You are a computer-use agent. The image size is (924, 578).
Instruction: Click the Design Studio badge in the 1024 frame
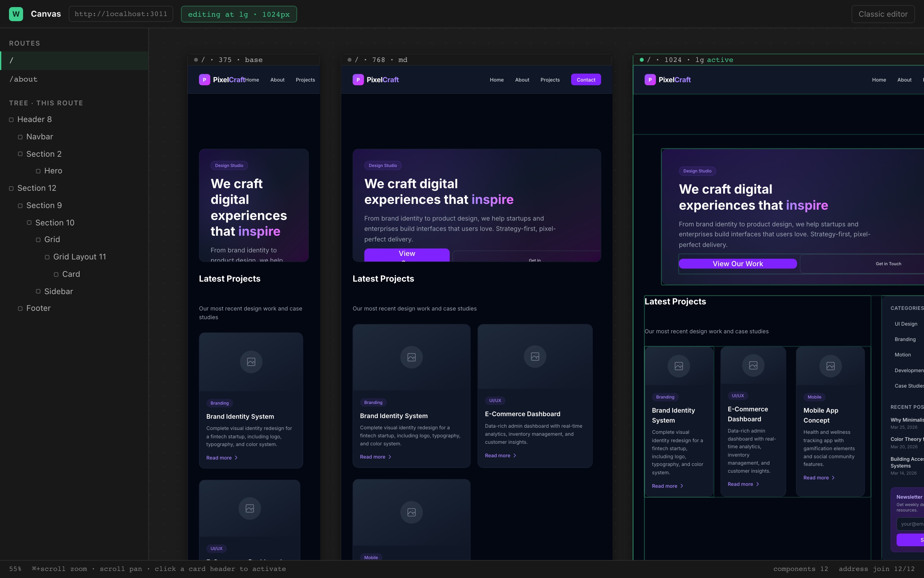point(697,171)
